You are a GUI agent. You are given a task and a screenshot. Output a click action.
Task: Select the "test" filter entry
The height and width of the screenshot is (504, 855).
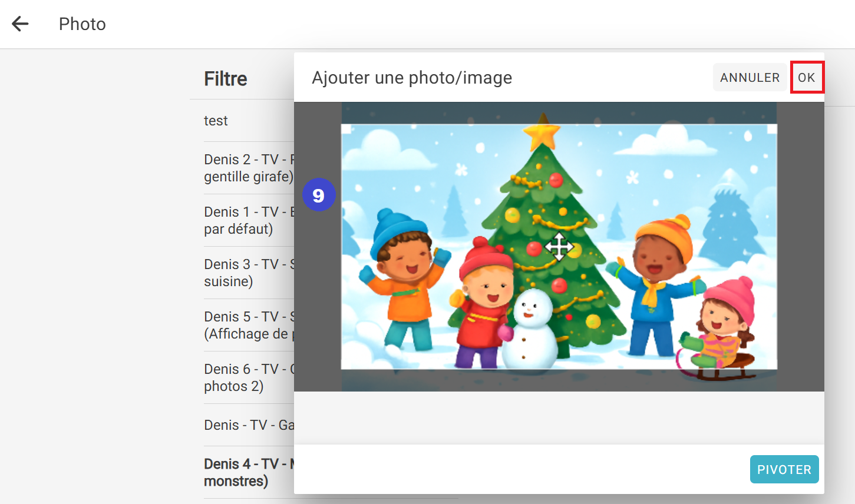click(216, 121)
